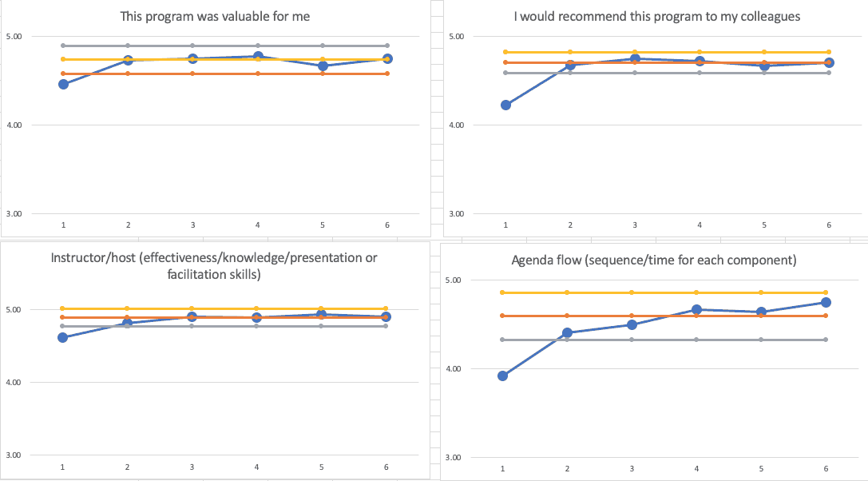Click the yellow line in recommend chart
The image size is (868, 481).
(x=602, y=52)
